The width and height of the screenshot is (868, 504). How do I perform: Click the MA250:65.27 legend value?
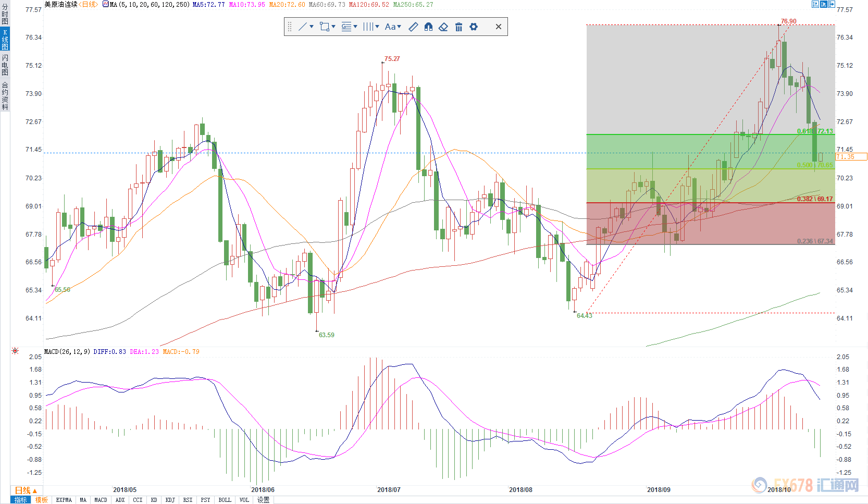pyautogui.click(x=413, y=4)
